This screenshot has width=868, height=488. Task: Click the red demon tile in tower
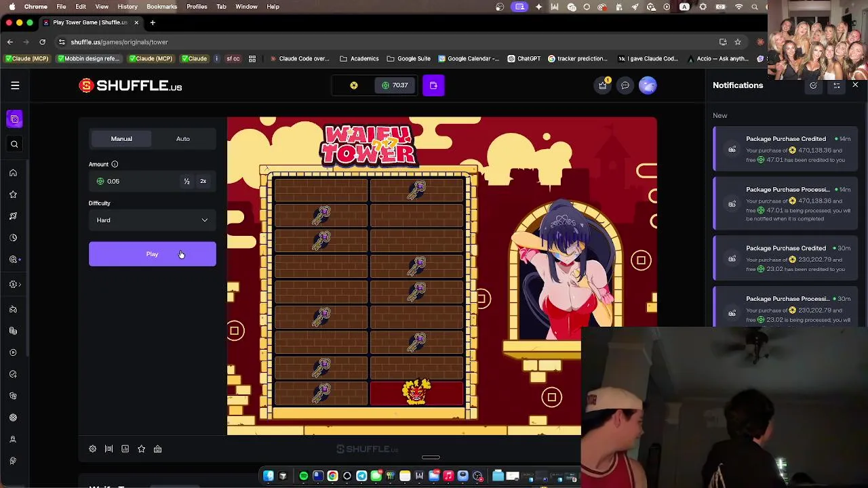[416, 392]
